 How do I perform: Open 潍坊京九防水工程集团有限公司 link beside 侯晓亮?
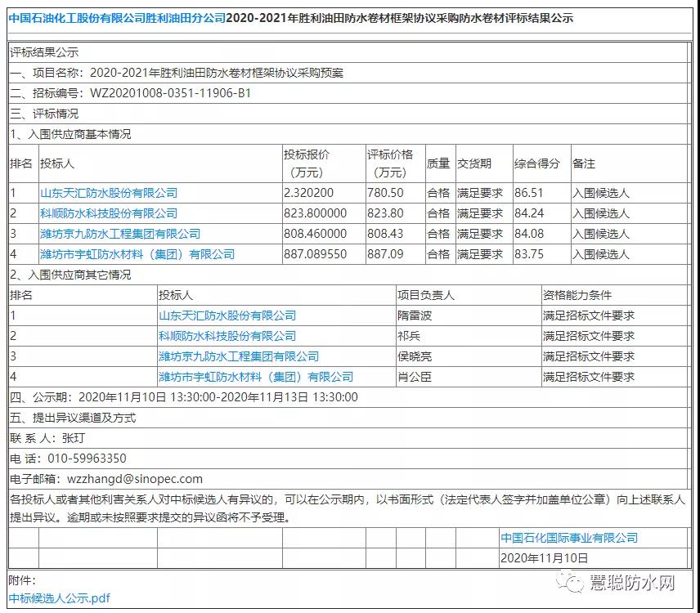click(x=239, y=356)
